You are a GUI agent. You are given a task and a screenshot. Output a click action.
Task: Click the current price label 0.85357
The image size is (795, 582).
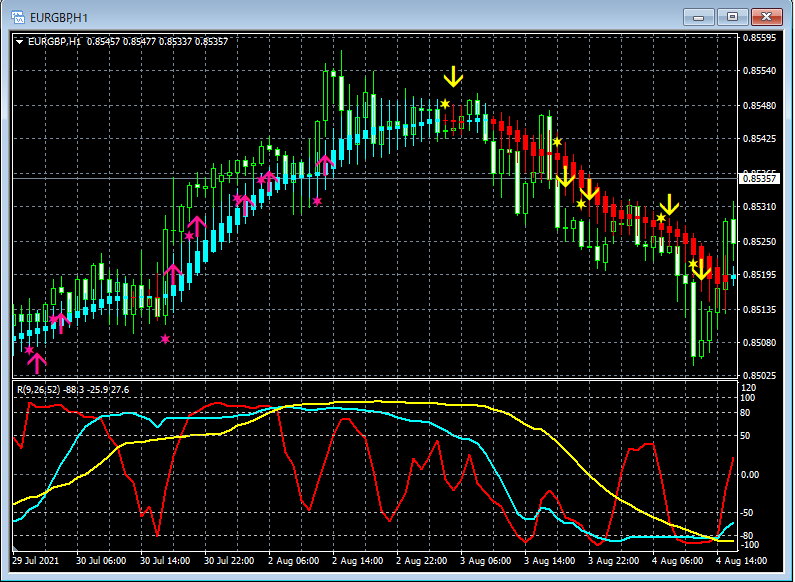759,179
